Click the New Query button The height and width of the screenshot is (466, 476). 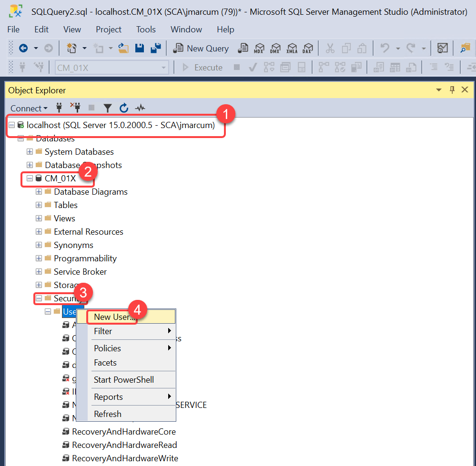(x=201, y=48)
